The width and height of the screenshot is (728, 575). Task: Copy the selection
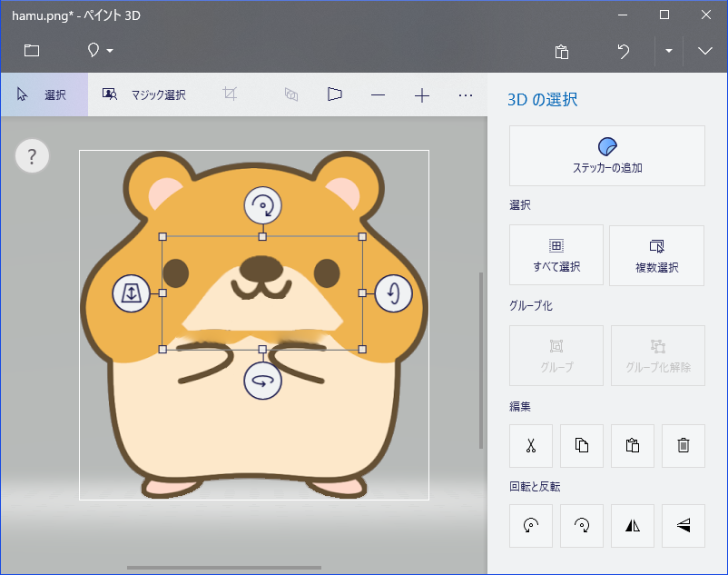point(581,445)
